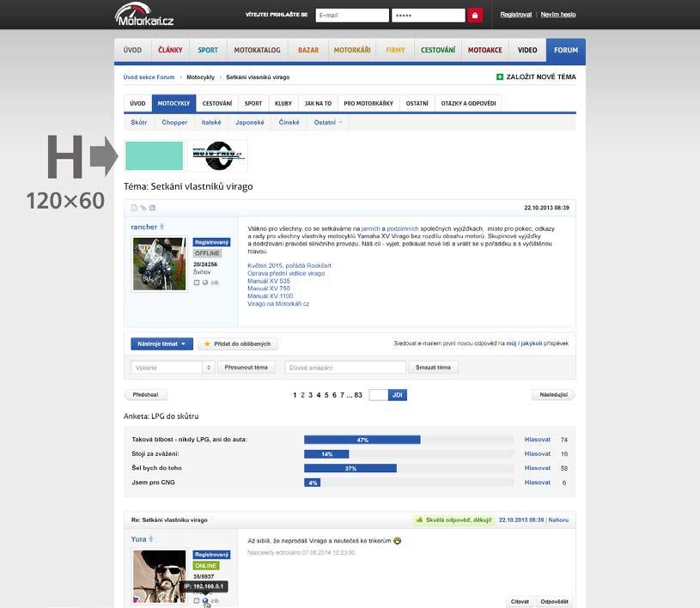Open the FORUM main tab

(566, 50)
